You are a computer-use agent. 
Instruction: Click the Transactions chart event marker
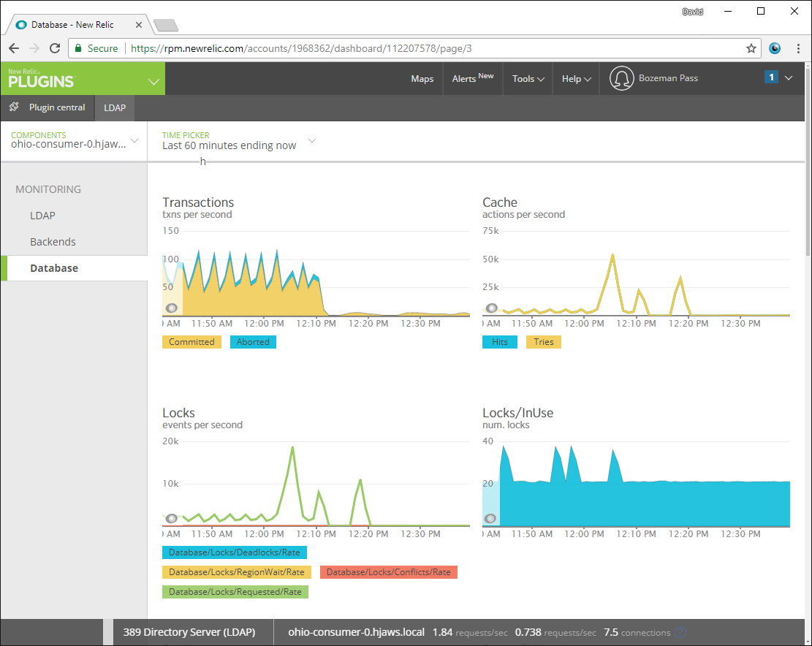[x=172, y=308]
